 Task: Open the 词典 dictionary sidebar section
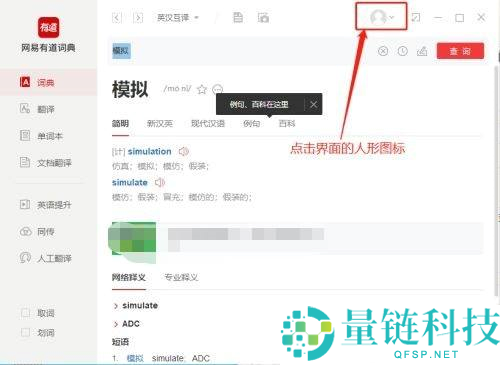pyautogui.click(x=48, y=82)
